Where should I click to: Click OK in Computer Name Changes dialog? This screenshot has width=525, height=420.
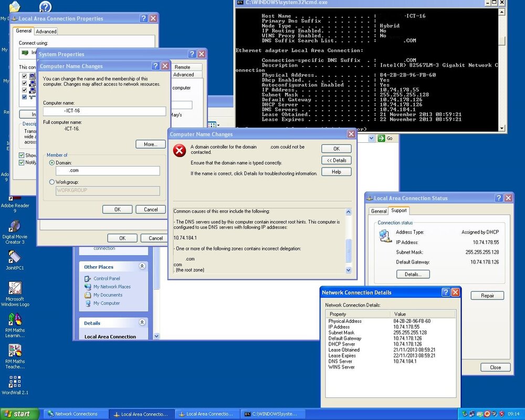tap(118, 209)
